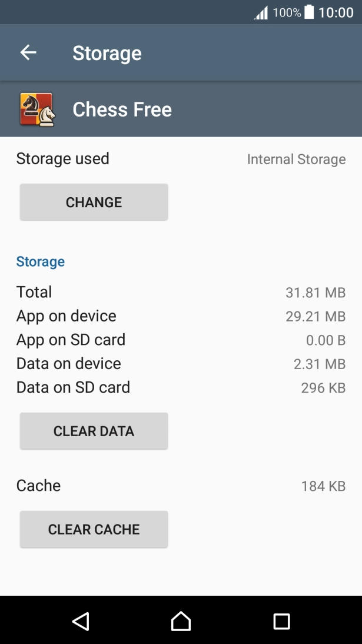Tap the signal strength indicator
Viewport: 362px width, 644px height.
pyautogui.click(x=261, y=12)
